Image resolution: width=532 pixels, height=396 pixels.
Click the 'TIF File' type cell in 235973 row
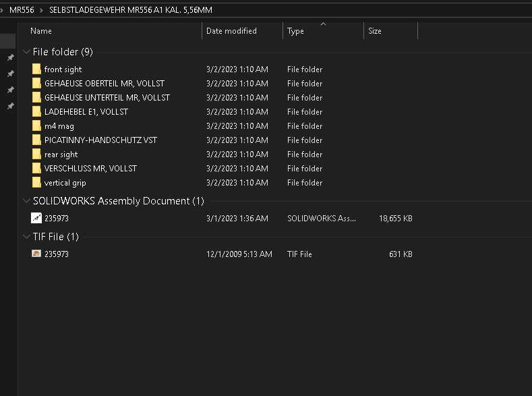[299, 254]
